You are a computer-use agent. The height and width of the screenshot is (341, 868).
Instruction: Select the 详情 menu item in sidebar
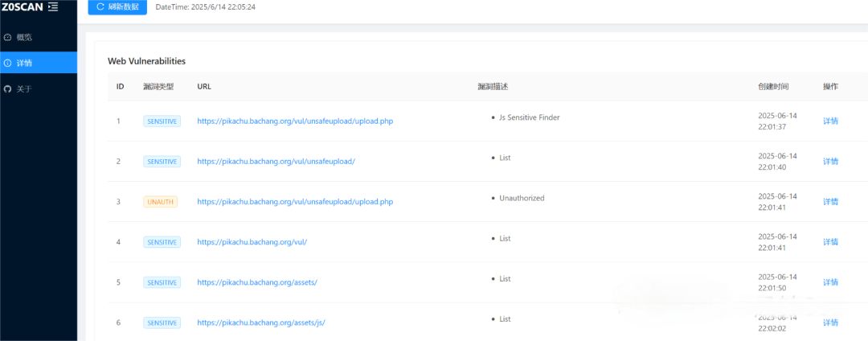[x=39, y=63]
